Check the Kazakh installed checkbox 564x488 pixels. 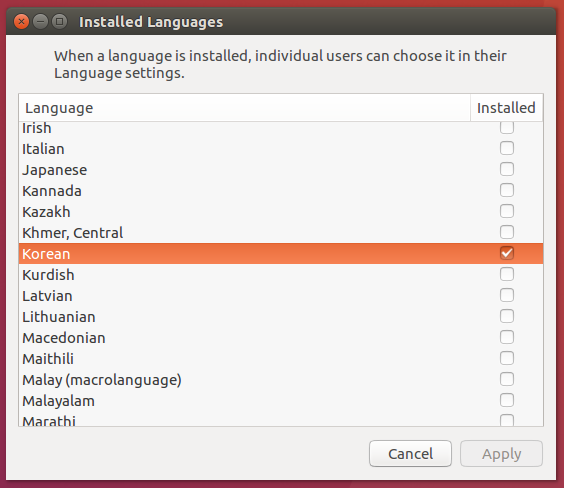(506, 211)
